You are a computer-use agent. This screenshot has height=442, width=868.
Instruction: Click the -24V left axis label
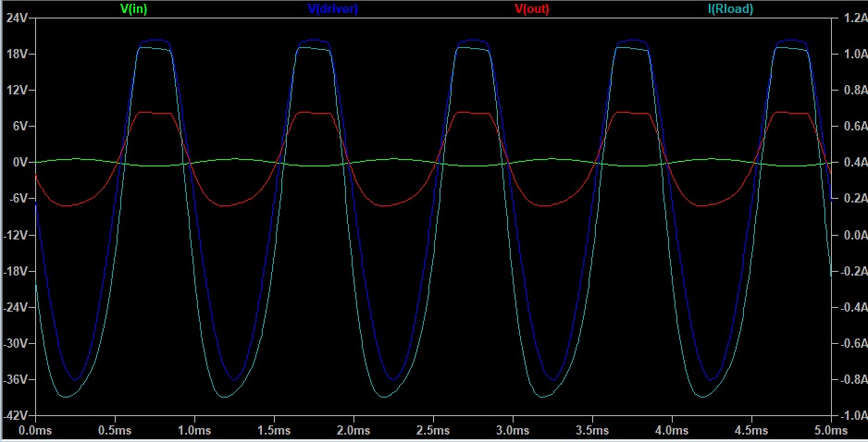coord(15,307)
